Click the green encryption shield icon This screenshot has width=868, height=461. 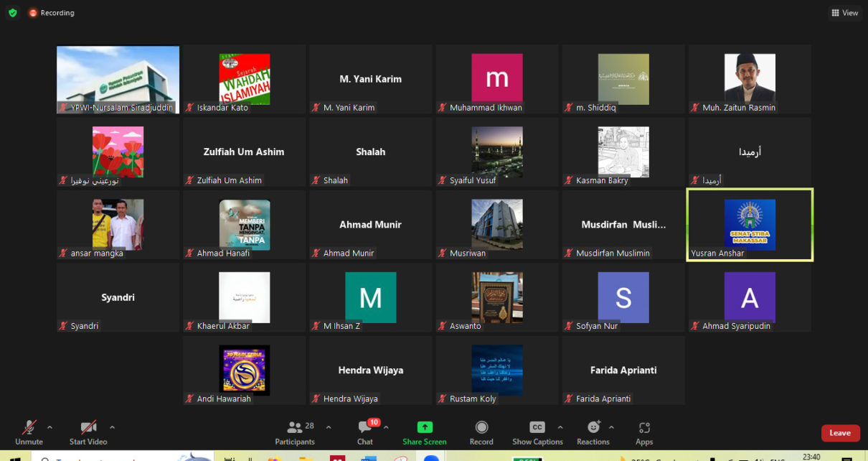[13, 13]
